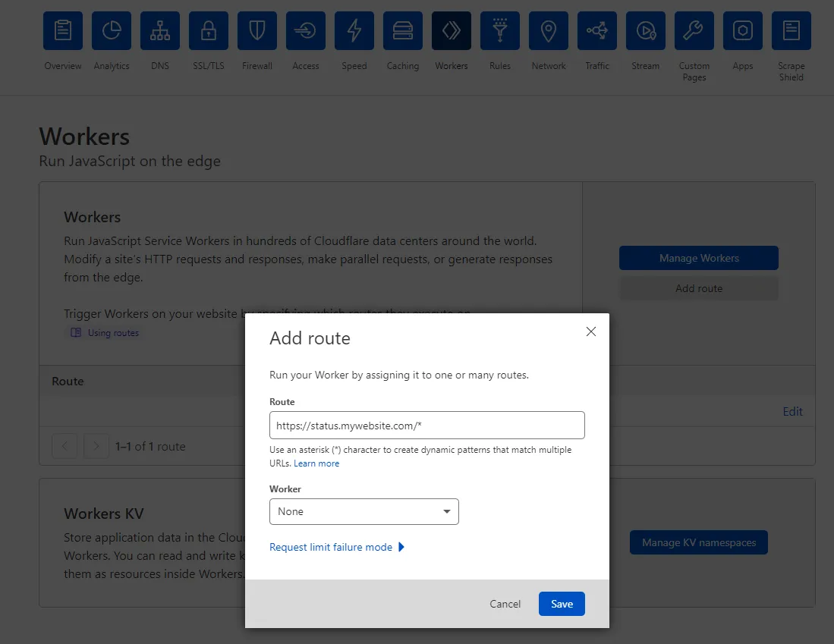Open the Firewall shield icon
Screen dimensions: 834x644
pos(257,30)
